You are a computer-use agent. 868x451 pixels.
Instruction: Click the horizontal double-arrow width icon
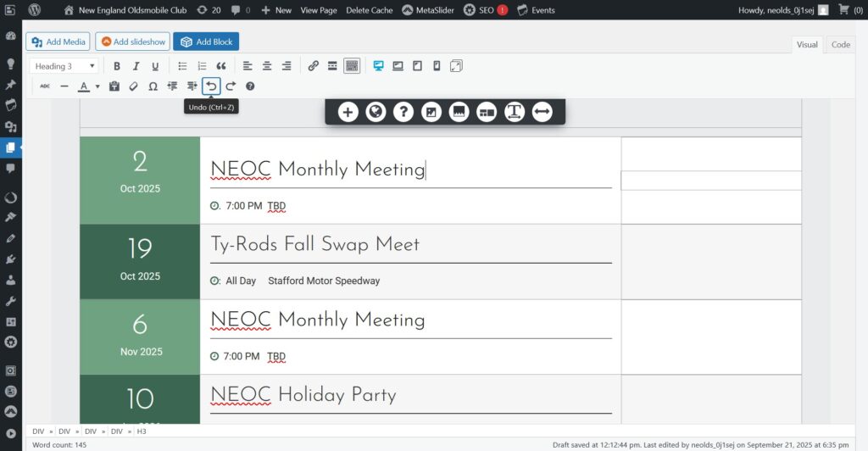(x=542, y=112)
